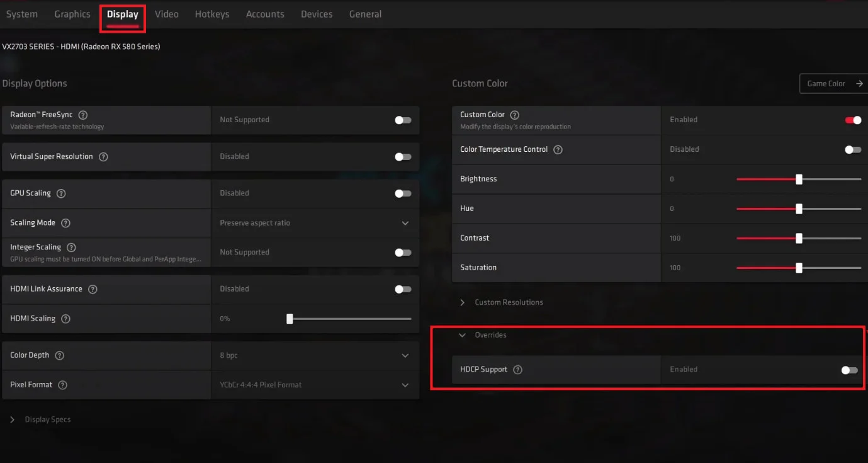Image resolution: width=868 pixels, height=463 pixels.
Task: Open the Radeon FreeSync help icon
Action: (x=83, y=115)
